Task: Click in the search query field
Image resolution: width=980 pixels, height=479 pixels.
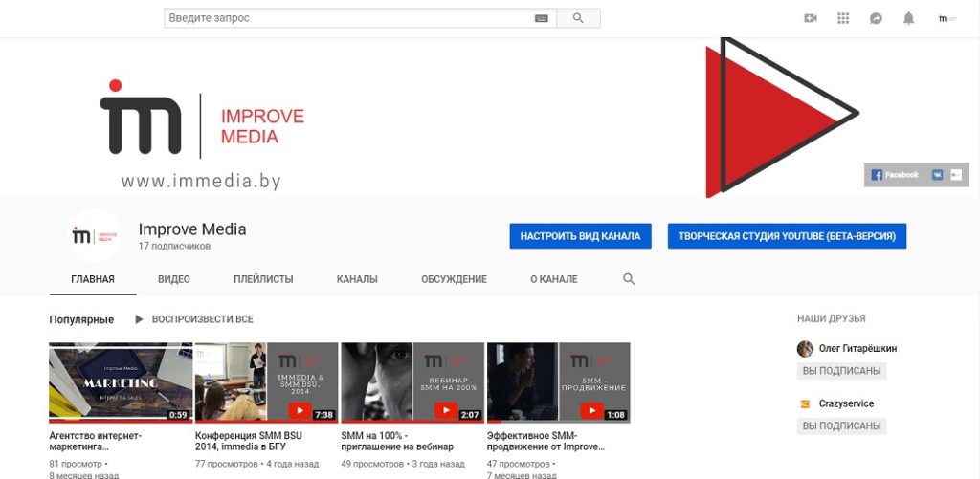Action: coord(349,18)
